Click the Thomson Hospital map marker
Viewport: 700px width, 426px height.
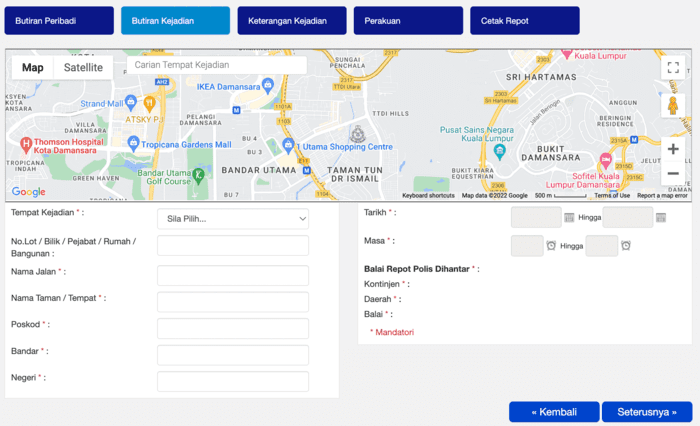[25, 145]
